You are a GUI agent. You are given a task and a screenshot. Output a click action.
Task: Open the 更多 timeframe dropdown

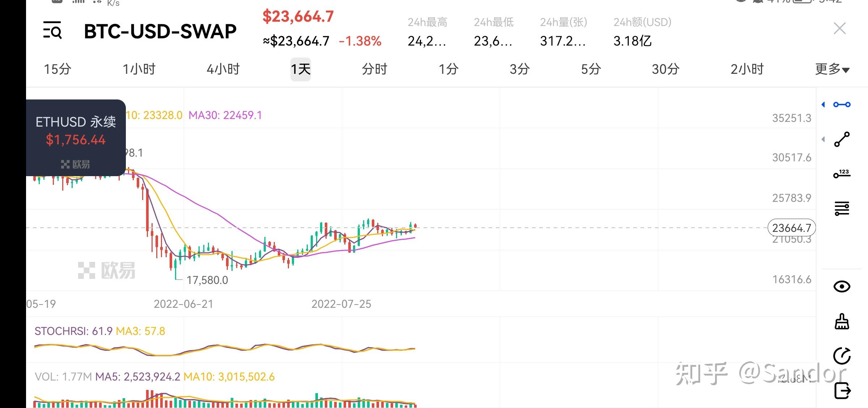pyautogui.click(x=832, y=69)
